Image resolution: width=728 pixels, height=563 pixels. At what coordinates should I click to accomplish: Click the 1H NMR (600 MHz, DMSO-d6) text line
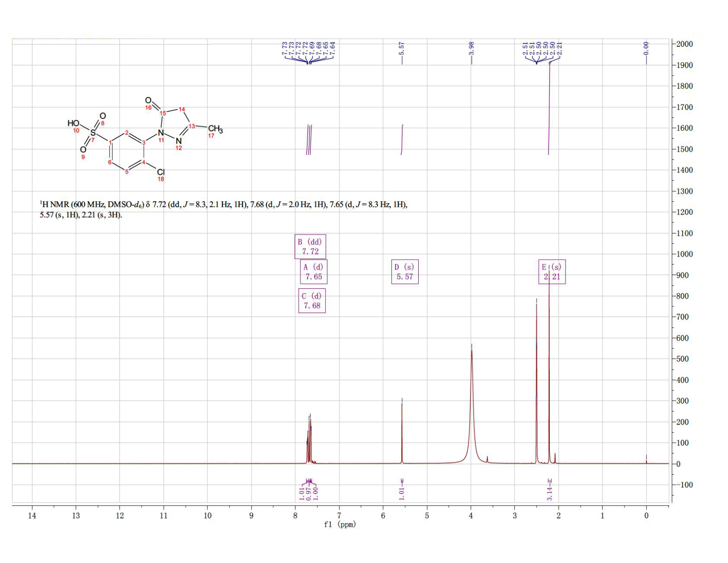click(x=224, y=205)
